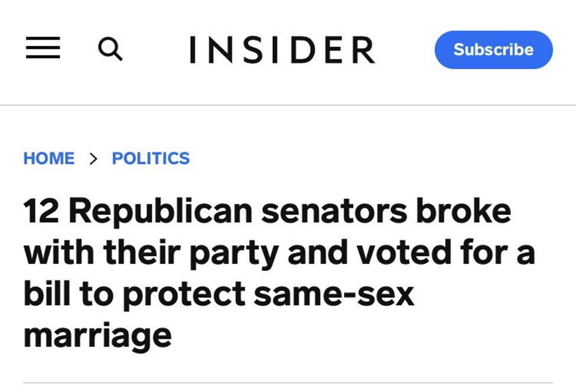Screen dimensions: 576x392
Task: Click the INSIDER logo
Action: click(282, 50)
